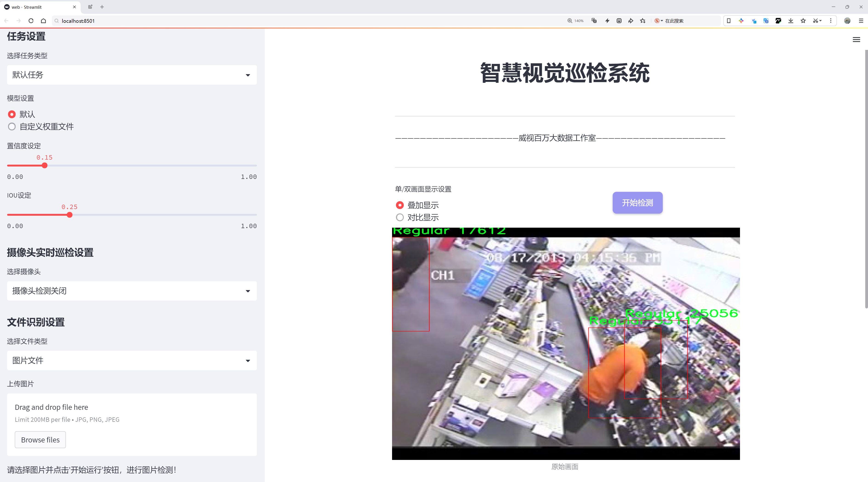
Task: Select the 对比显示 display mode
Action: click(400, 217)
